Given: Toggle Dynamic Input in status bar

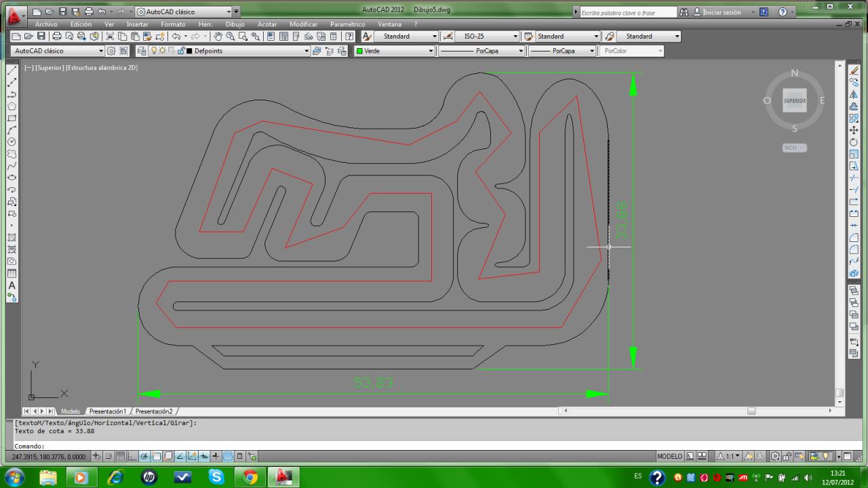Looking at the screenshot, I should [205, 456].
